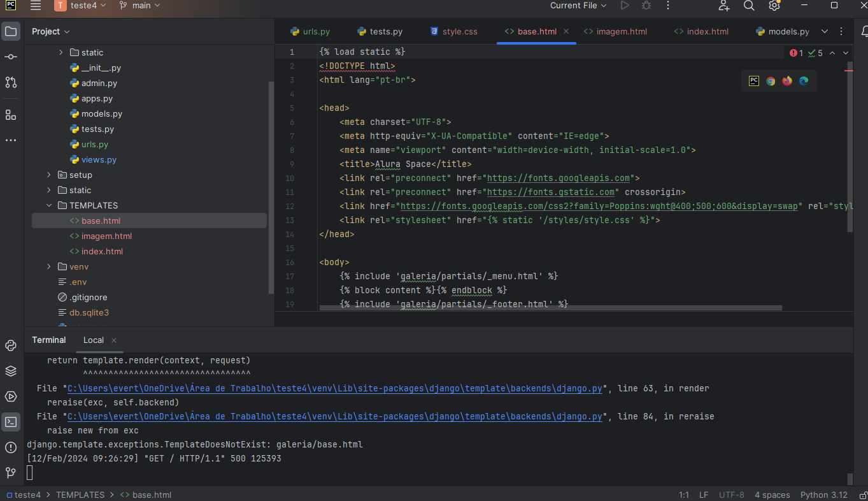Open the Pull Requests tool window

coord(11,82)
